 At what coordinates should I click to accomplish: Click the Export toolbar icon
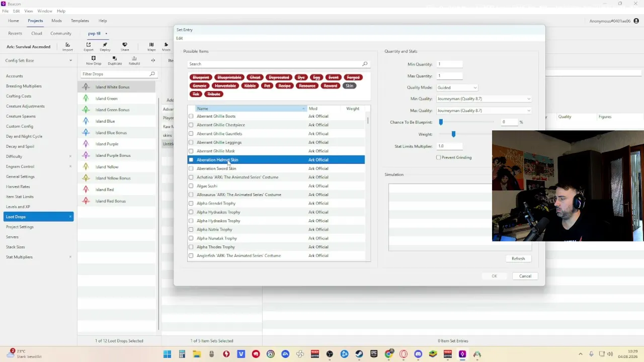tap(89, 47)
